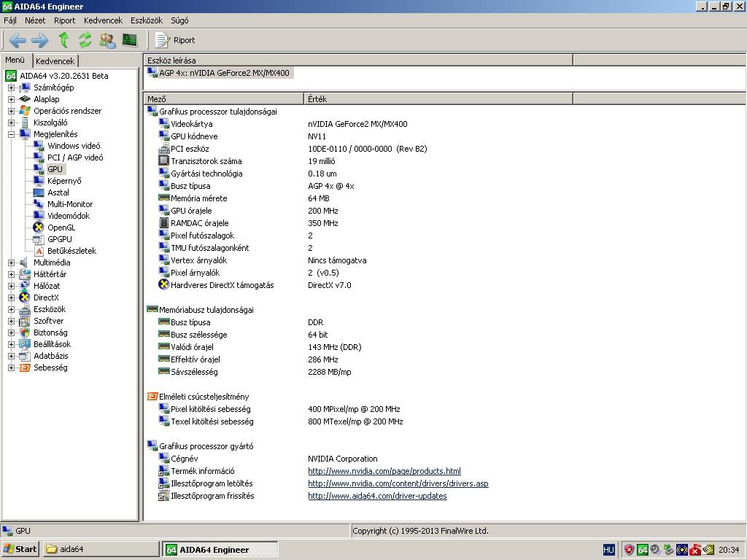Collapse the Megjelenítés tree node

pos(11,134)
